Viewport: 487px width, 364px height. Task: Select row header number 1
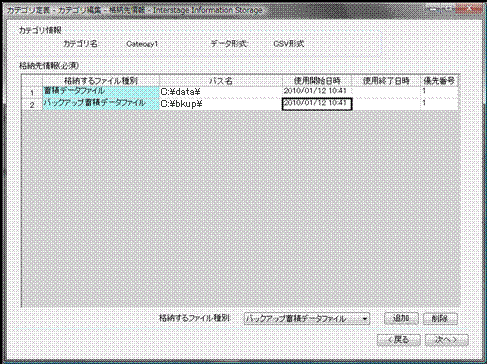pos(32,92)
